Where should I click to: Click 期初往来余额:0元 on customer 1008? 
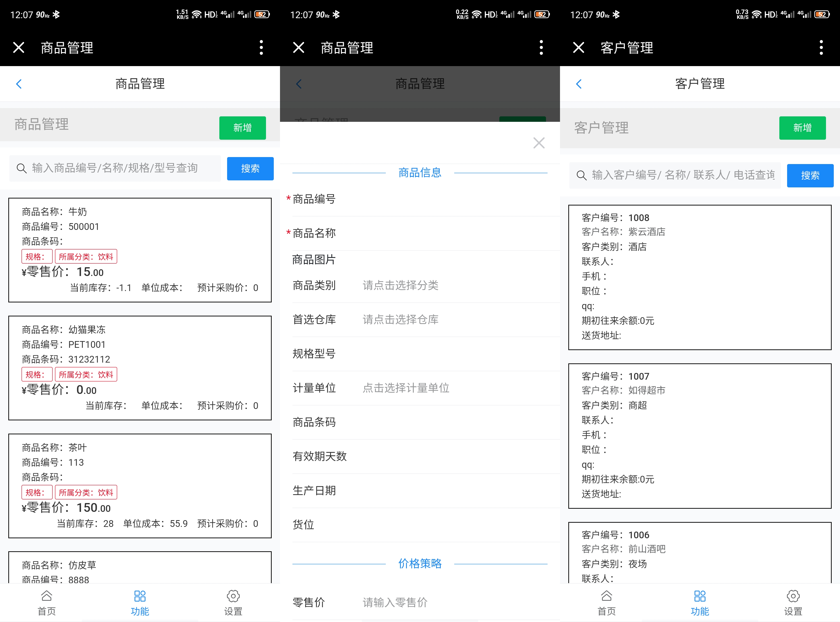(x=618, y=321)
